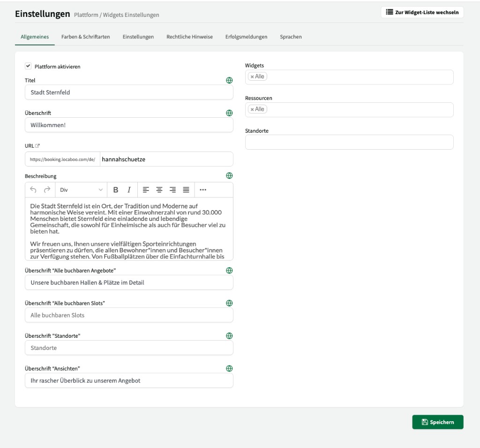
Task: Open the Standorte selection field
Action: pos(349,142)
